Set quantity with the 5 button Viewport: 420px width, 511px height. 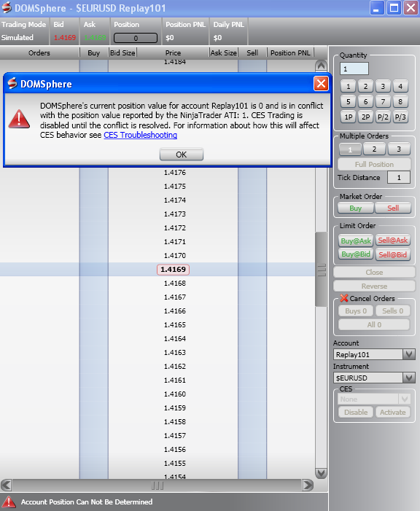coord(349,101)
